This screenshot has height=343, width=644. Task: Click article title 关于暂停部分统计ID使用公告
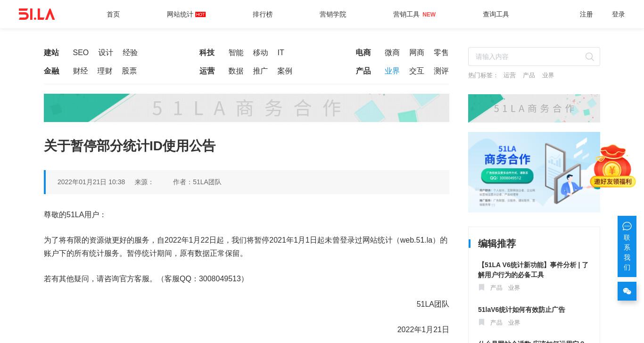[130, 146]
